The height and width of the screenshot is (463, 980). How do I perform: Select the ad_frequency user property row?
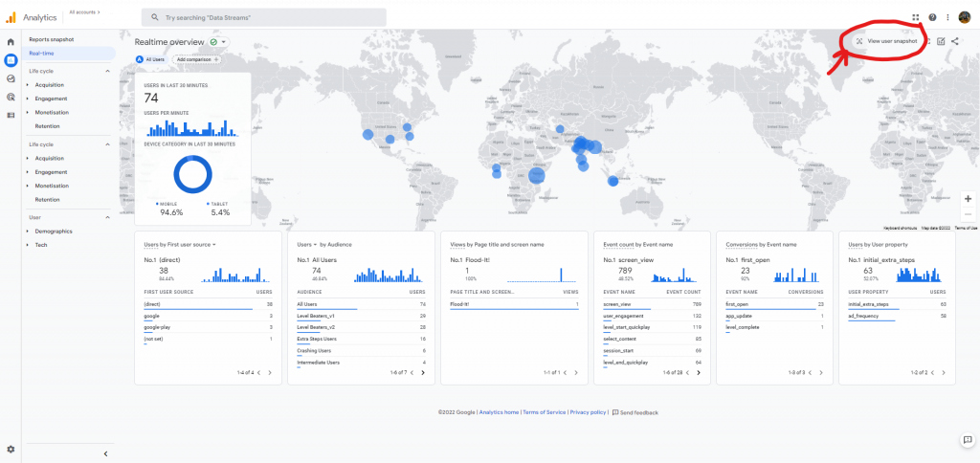[x=897, y=317]
